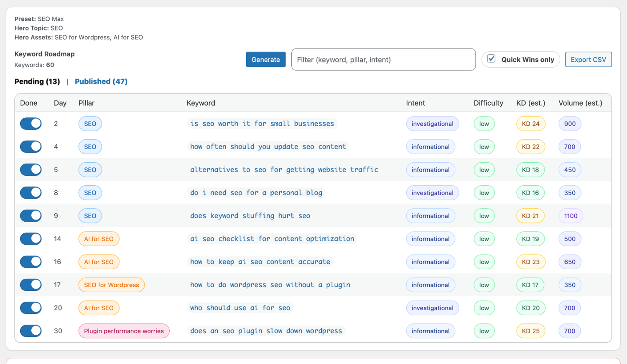Viewport: 627px width, 364px height.
Task: Export the roadmap as CSV
Action: (x=588, y=59)
